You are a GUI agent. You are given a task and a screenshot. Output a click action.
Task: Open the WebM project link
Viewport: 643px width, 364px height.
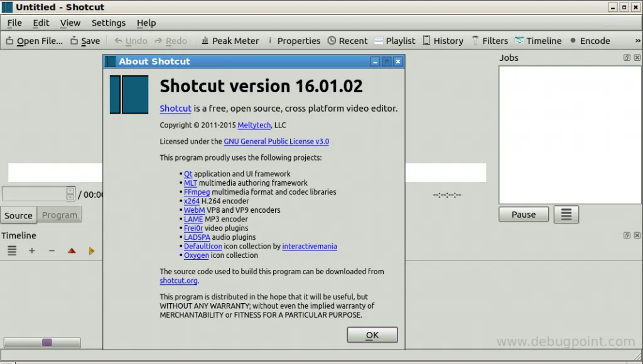[195, 210]
